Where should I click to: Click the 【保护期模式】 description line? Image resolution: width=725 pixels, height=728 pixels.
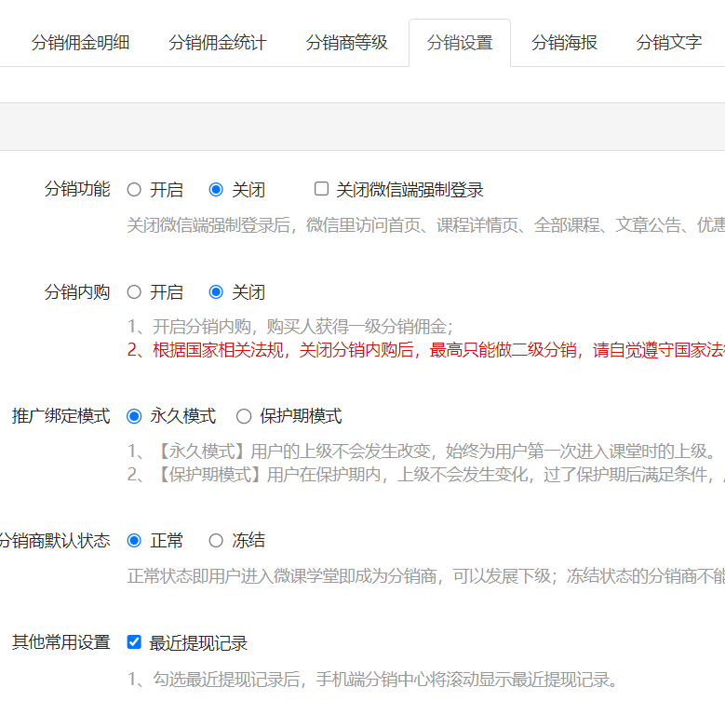click(x=425, y=475)
